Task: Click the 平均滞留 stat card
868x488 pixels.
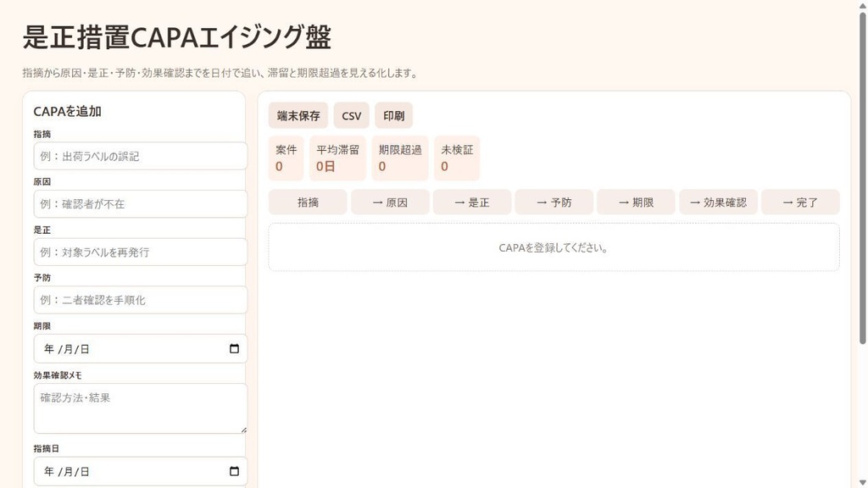Action: click(337, 158)
